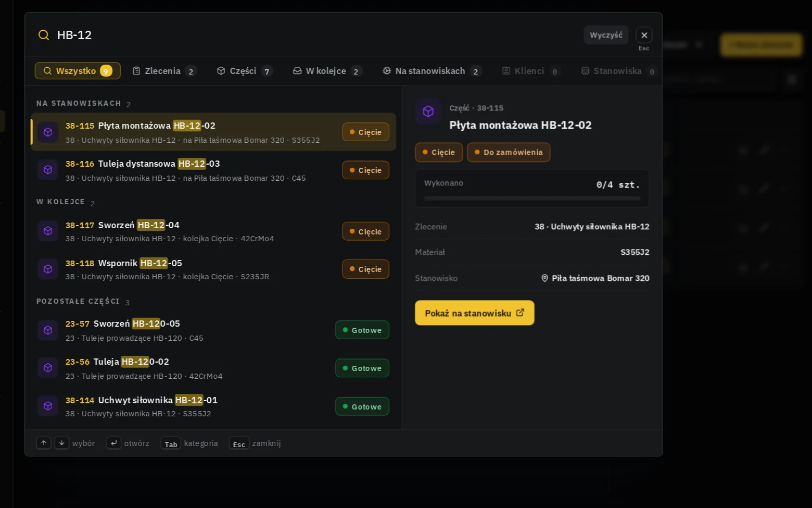The image size is (812, 508).
Task: Click the large cube icon in the detail panel
Action: point(428,111)
